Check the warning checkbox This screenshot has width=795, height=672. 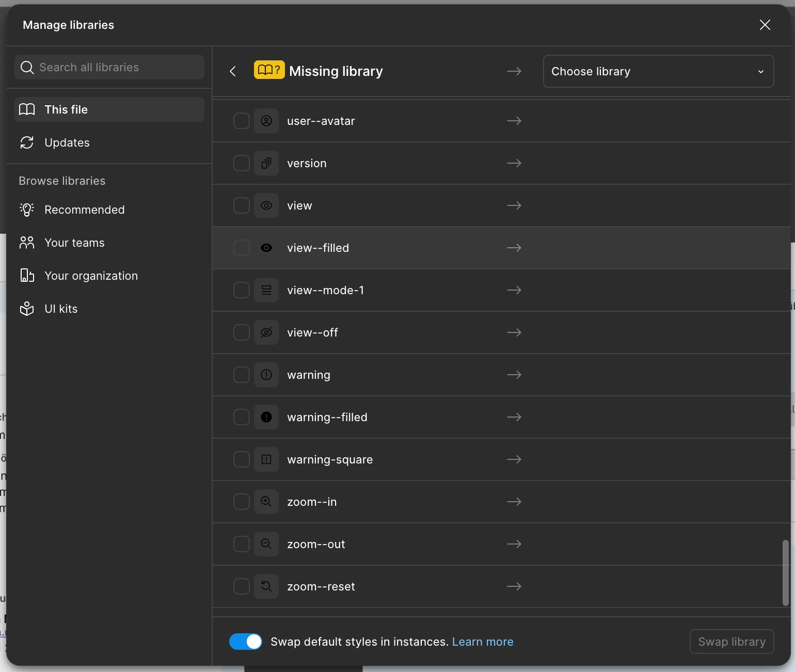pos(242,375)
